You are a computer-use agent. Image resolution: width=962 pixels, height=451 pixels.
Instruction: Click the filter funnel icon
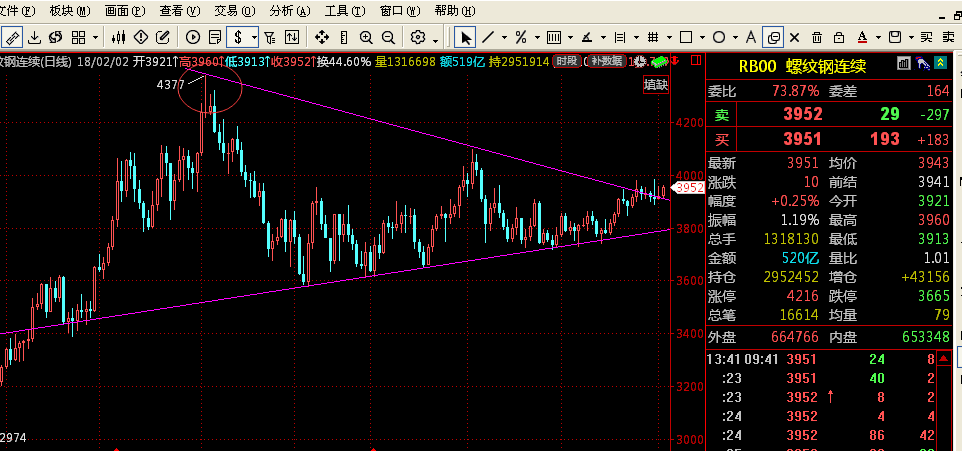(270, 37)
